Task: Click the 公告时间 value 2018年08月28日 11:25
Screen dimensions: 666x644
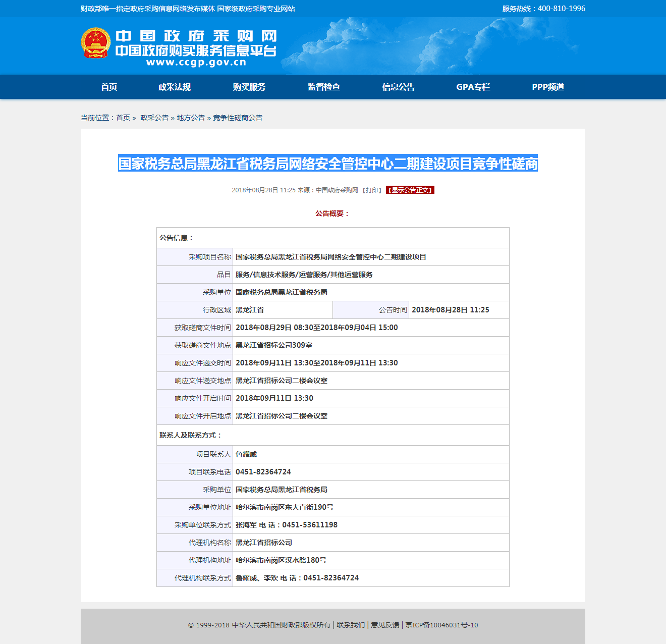Action: [451, 310]
